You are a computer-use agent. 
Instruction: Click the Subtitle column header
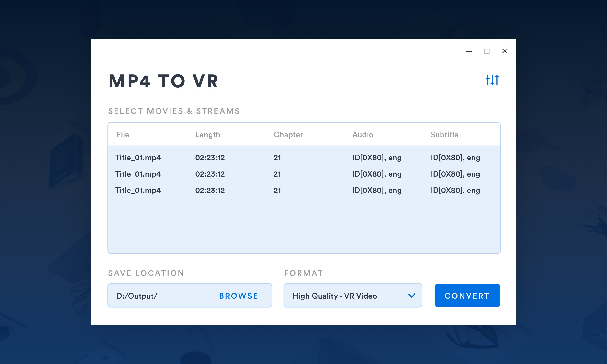pos(444,134)
